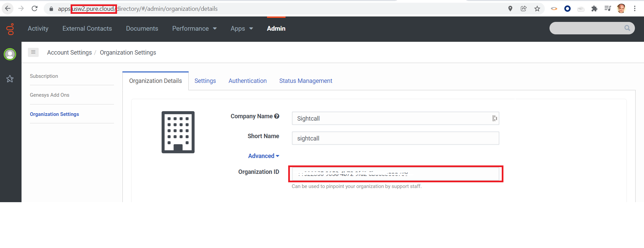Open the Activity menu item

coord(38,29)
